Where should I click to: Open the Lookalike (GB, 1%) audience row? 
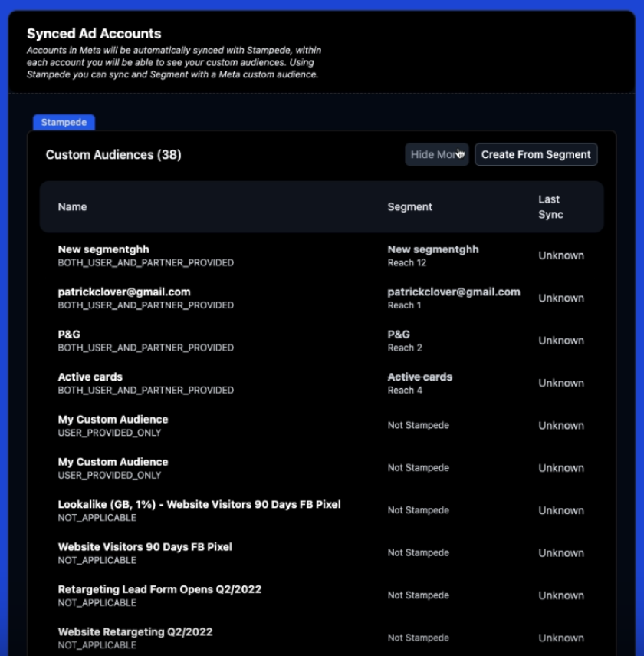coord(199,504)
